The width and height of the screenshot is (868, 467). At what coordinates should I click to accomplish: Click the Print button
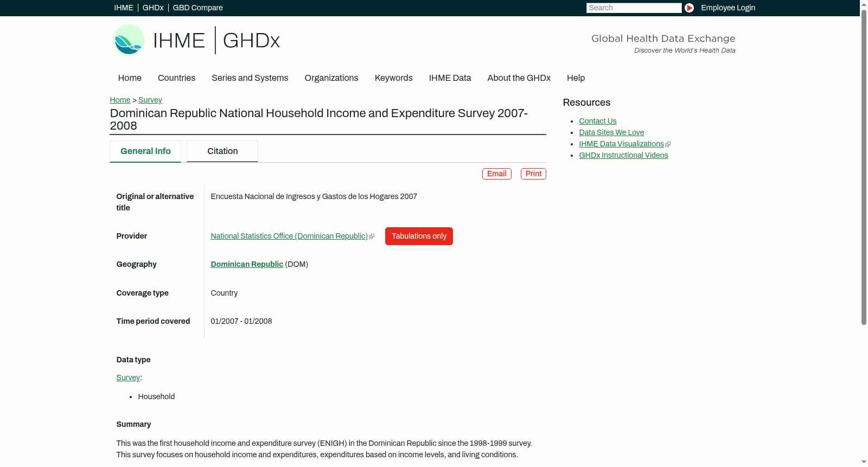(533, 174)
